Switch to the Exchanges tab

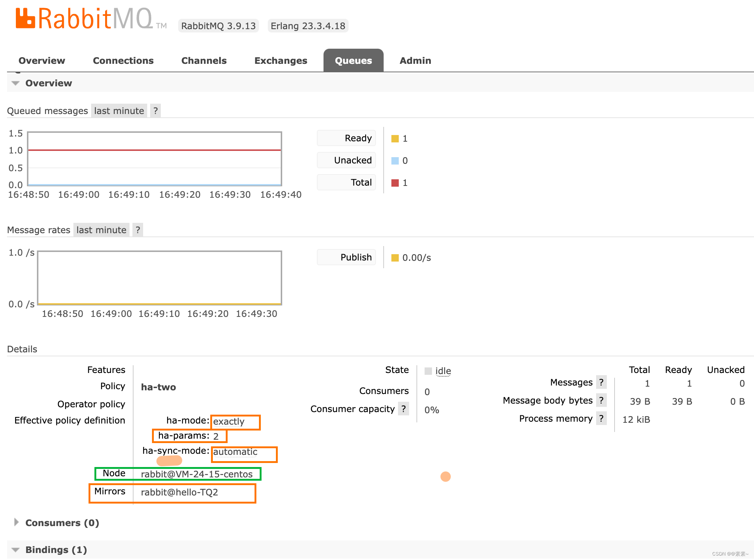click(280, 61)
